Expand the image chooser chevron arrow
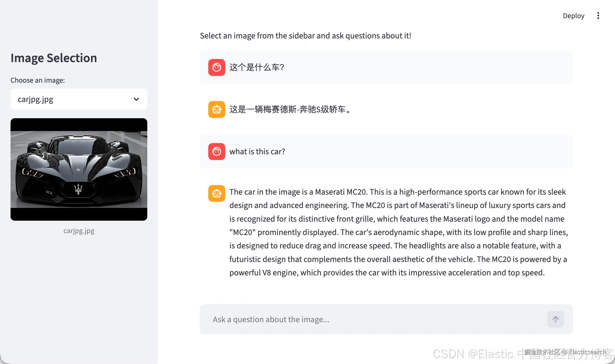This screenshot has height=364, width=615. click(136, 99)
